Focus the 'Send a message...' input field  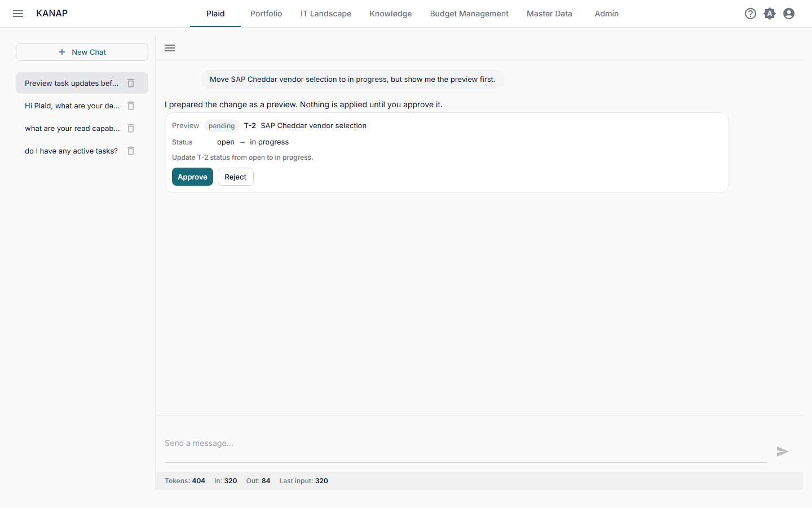[x=466, y=444]
